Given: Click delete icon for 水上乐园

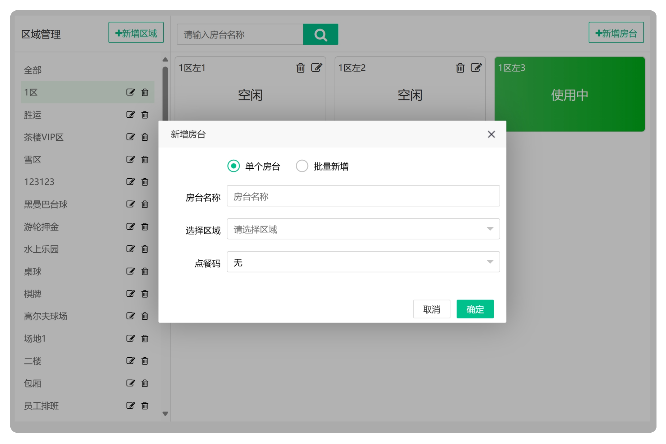Looking at the screenshot, I should point(144,249).
